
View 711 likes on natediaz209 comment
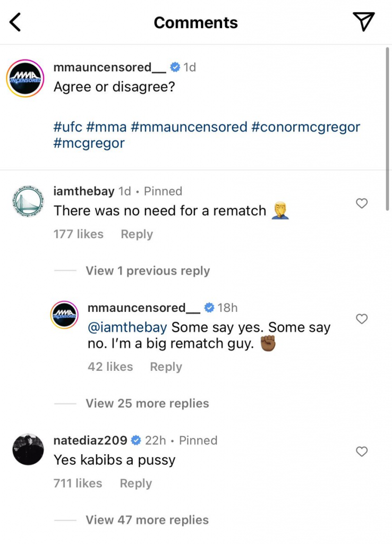pyautogui.click(x=78, y=483)
